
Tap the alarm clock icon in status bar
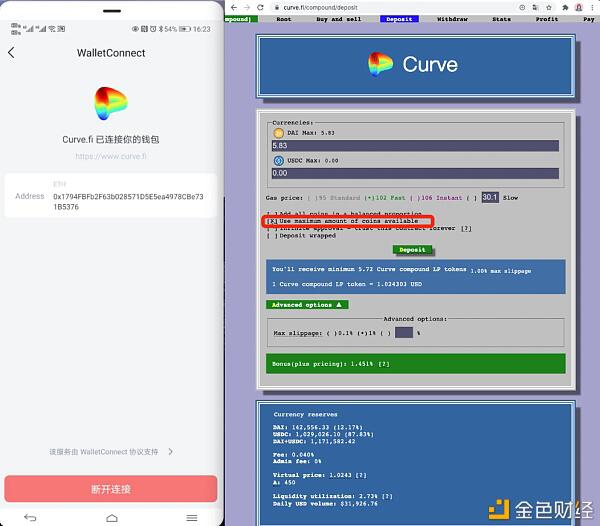[x=153, y=29]
